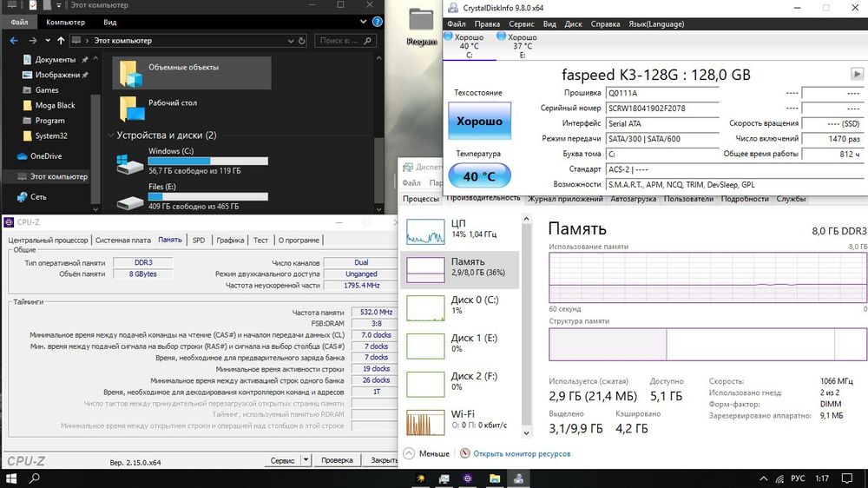Open address bar history dropdown

coord(291,41)
